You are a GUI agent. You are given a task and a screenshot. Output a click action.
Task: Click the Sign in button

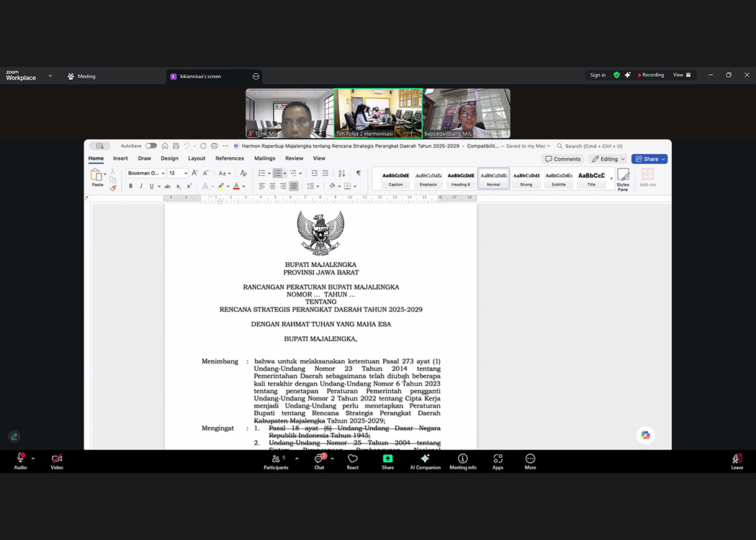598,75
